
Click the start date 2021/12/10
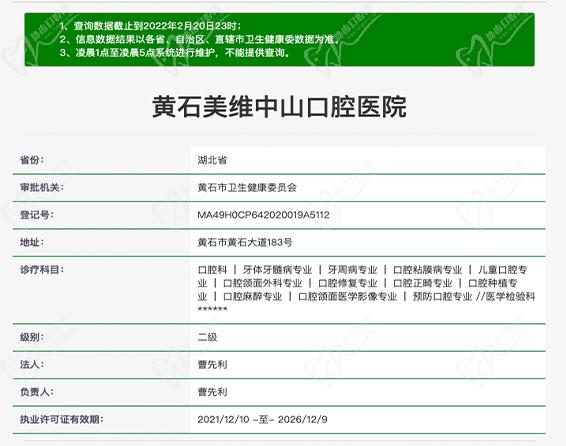coord(223,419)
